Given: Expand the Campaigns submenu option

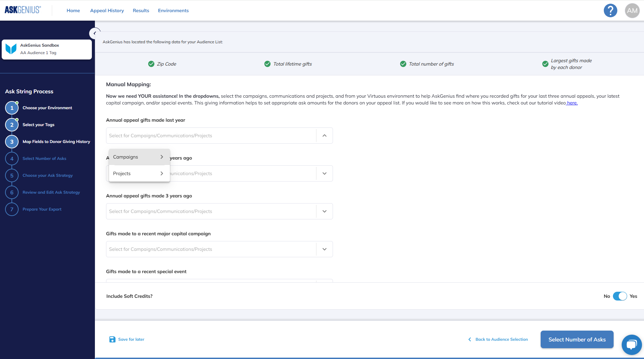Looking at the screenshot, I should [139, 157].
